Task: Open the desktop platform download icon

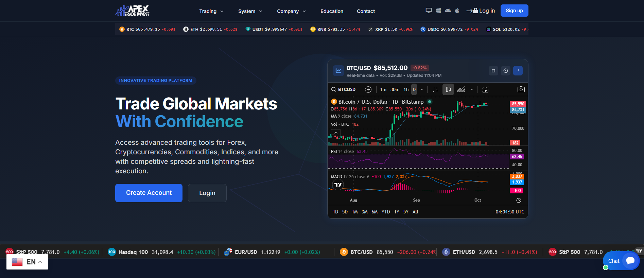Action: 429,11
